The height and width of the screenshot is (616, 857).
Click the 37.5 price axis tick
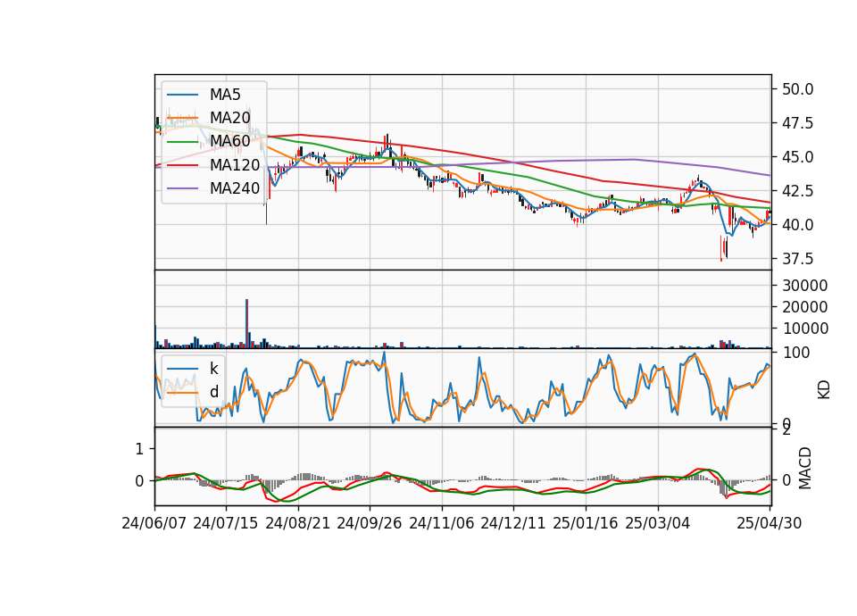(x=797, y=259)
